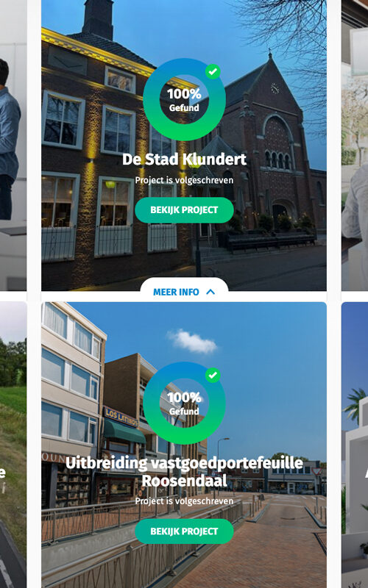Screen dimensions: 368x588
Task: Open Roosendaal project via BEKIJK PROJECT button
Action: pos(184,531)
